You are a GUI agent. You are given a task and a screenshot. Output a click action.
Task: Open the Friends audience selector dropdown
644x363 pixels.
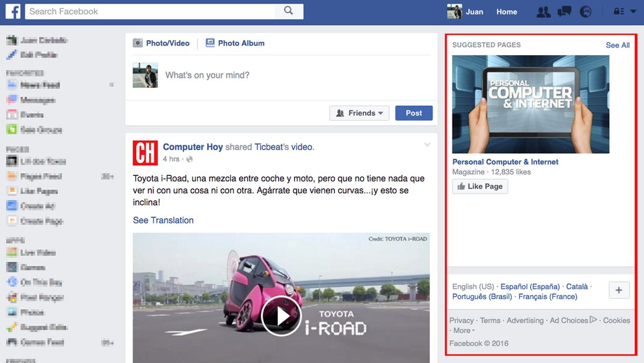359,113
